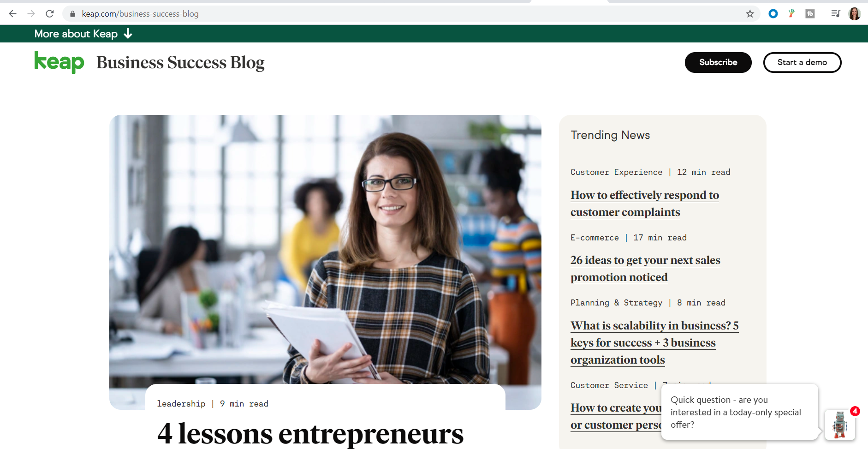Viewport: 868px width, 449px height.
Task: Open the 4 lessons entrepreneurs headline
Action: pyautogui.click(x=310, y=434)
